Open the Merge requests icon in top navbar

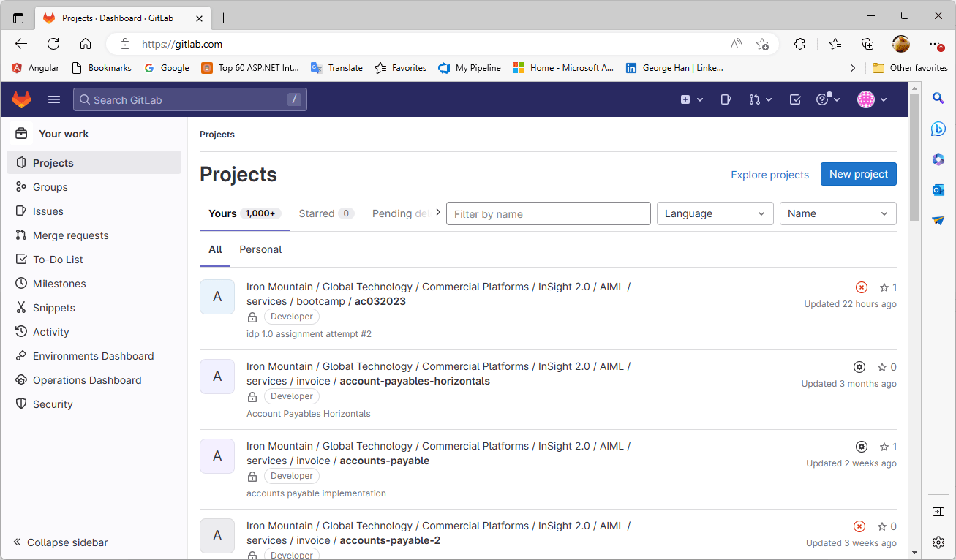(756, 99)
